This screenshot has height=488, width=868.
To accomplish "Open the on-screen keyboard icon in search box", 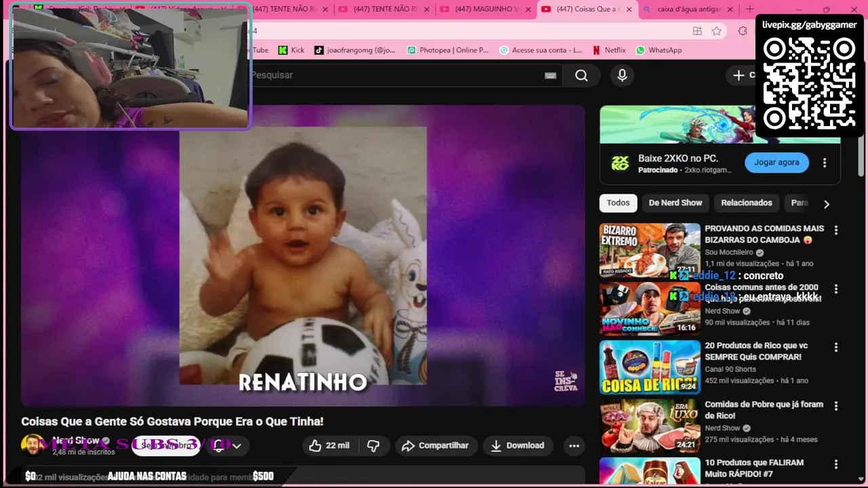I will [550, 75].
